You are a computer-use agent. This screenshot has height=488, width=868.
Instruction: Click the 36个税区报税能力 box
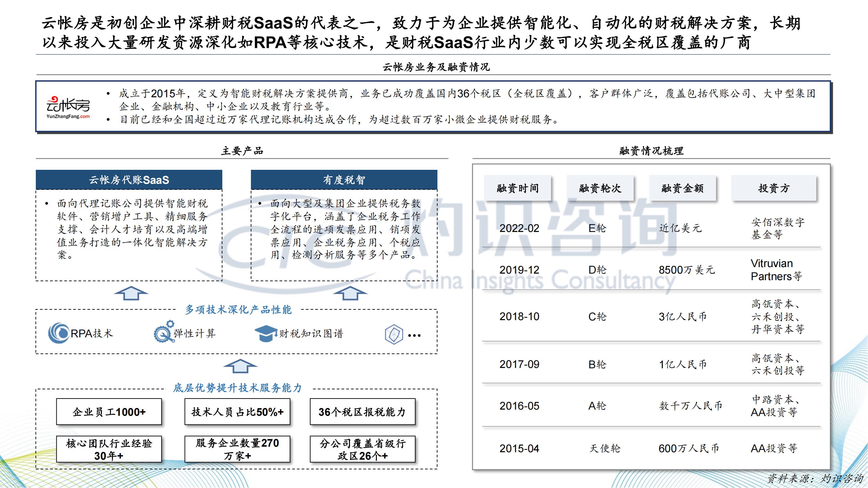(x=363, y=412)
